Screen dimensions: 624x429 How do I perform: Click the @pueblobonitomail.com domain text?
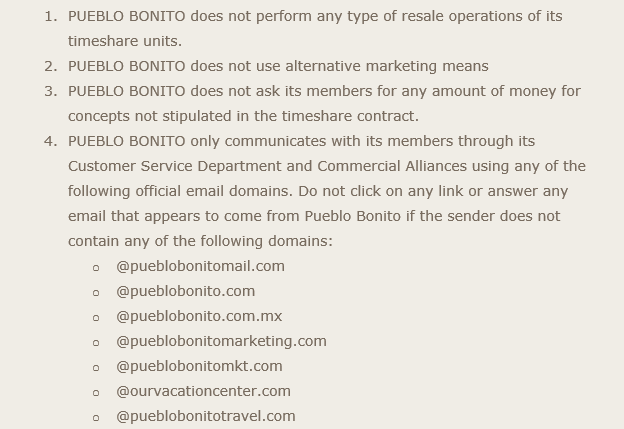click(200, 266)
